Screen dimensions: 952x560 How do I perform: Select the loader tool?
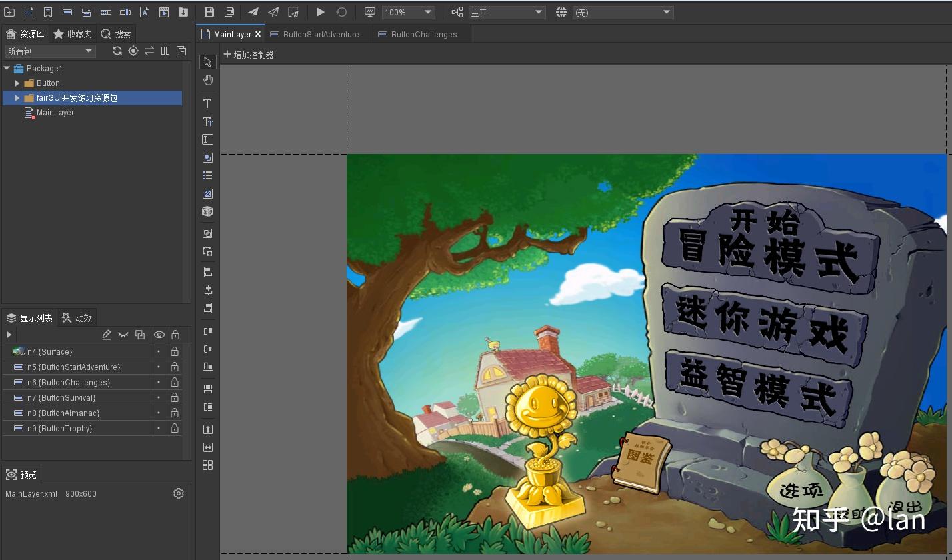point(207,193)
